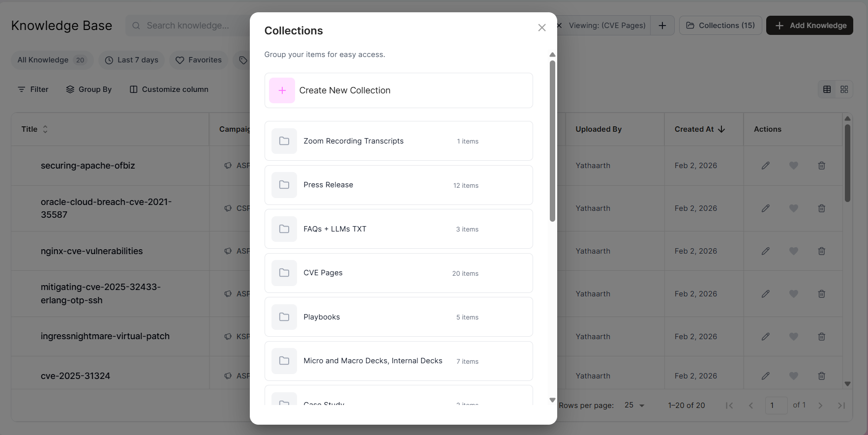Expand the Group By options

point(89,89)
